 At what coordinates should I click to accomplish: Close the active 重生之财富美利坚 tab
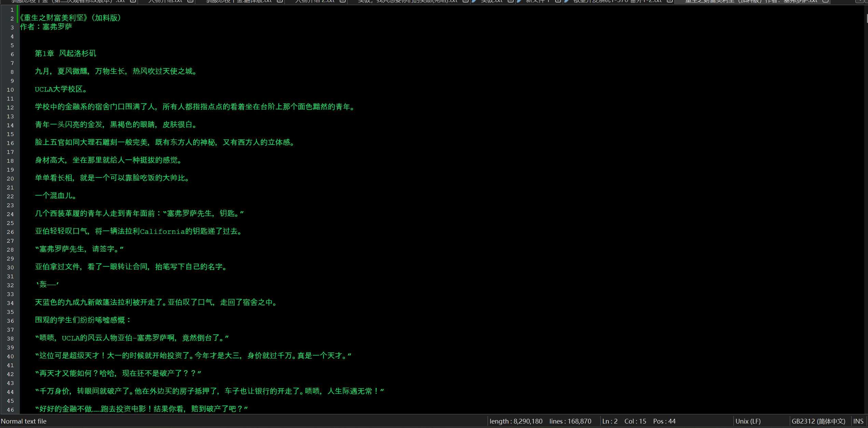pos(825,1)
